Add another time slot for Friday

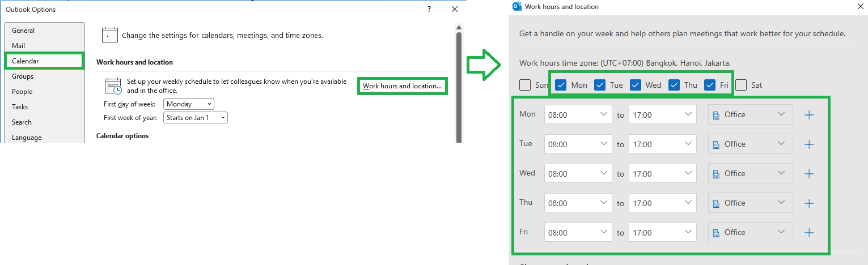tap(809, 233)
